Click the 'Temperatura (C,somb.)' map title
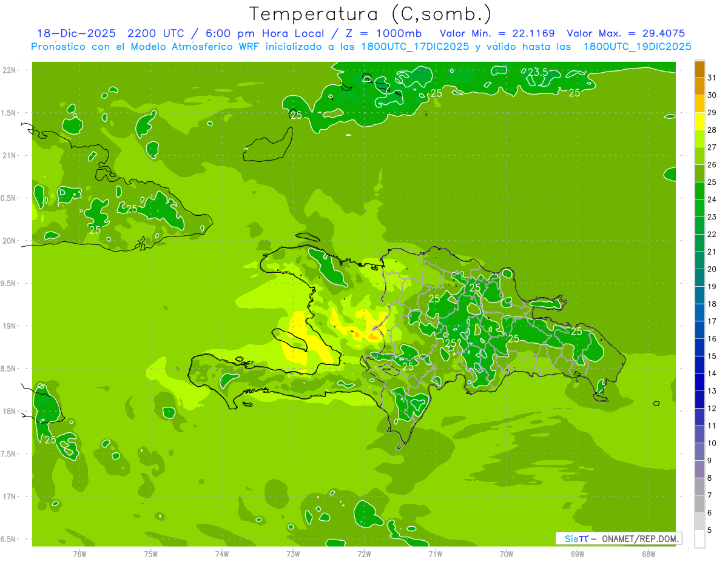This screenshot has width=728, height=562. point(371,13)
